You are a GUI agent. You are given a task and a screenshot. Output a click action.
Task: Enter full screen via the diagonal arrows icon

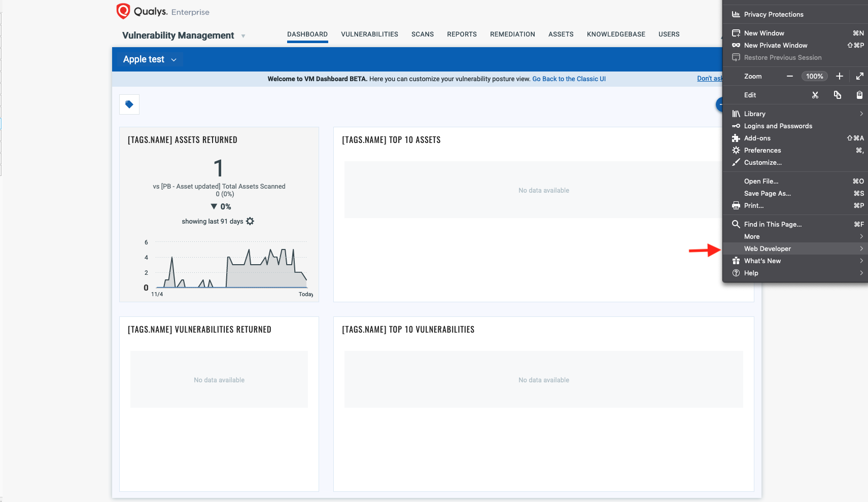[860, 76]
